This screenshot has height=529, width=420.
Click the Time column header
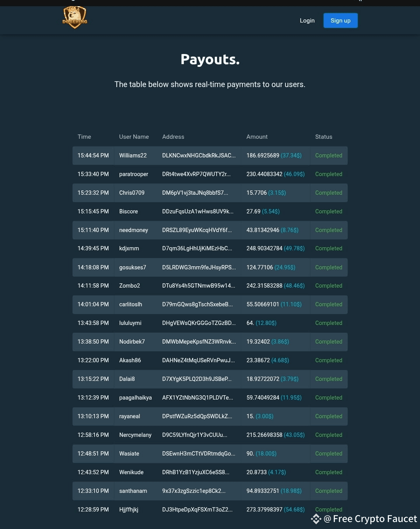coord(84,137)
